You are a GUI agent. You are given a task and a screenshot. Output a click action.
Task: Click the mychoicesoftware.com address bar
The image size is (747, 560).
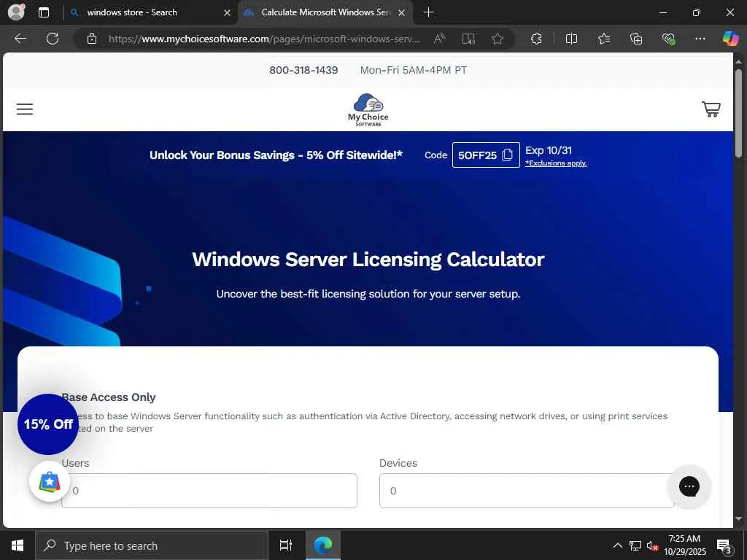click(x=264, y=39)
